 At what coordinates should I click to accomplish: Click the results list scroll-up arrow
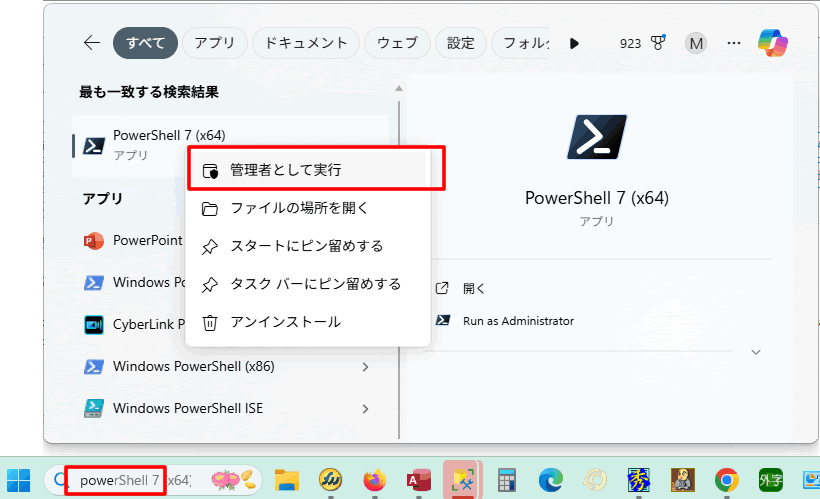click(399, 88)
